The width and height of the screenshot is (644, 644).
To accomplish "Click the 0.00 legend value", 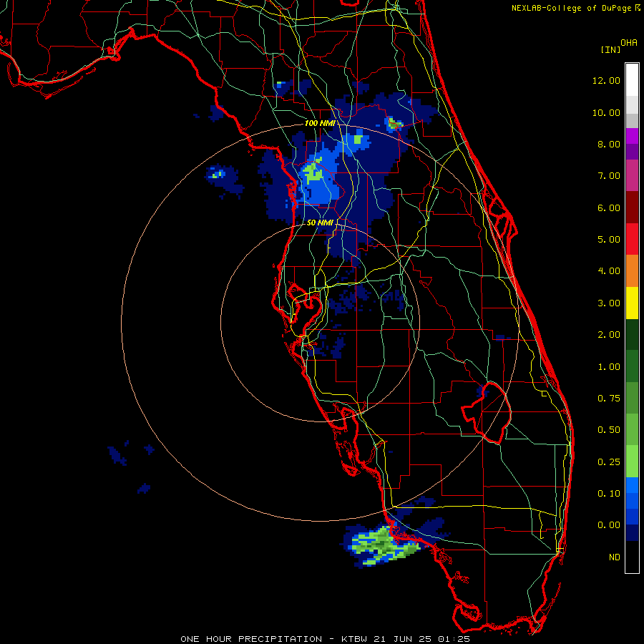I will [609, 525].
